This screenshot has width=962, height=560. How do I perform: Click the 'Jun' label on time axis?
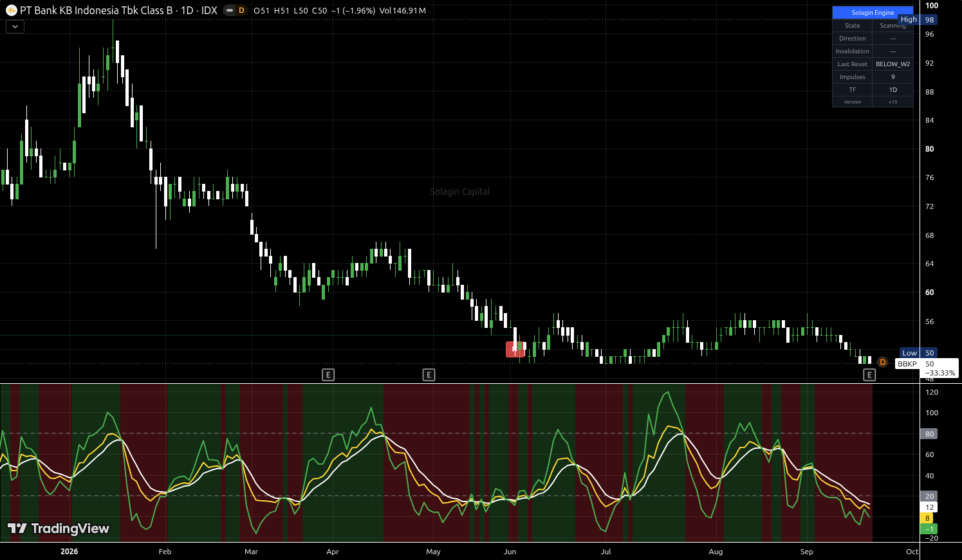point(510,552)
